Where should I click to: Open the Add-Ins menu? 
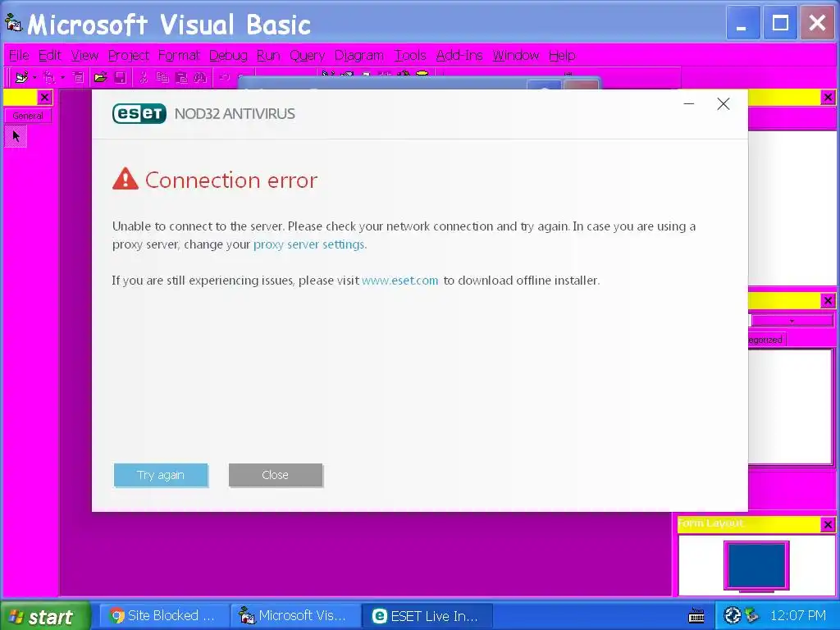point(459,55)
